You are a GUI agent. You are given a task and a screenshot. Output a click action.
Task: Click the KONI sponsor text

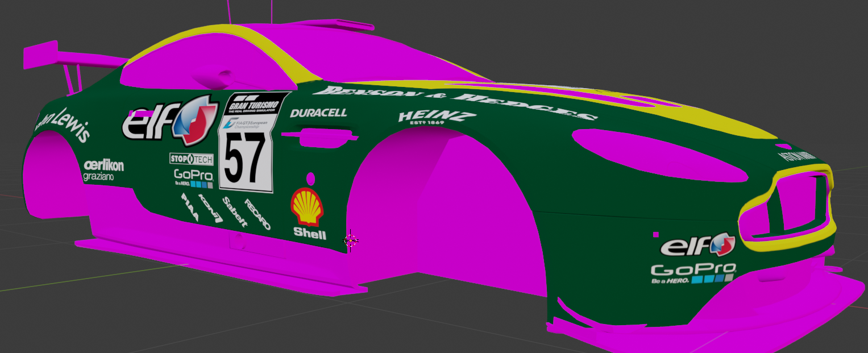click(x=210, y=209)
